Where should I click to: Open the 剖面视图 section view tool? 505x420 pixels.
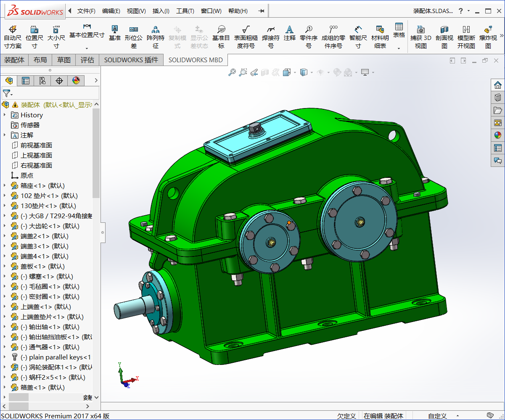(444, 37)
